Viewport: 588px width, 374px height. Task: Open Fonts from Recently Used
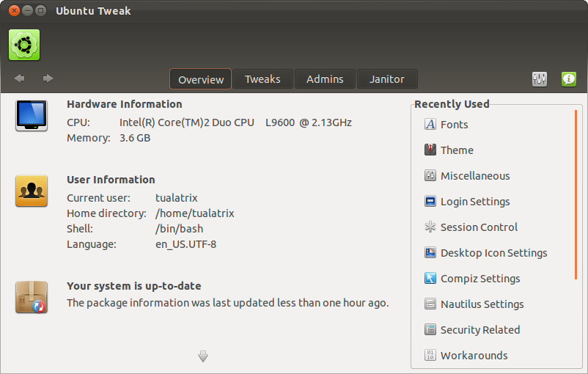(x=454, y=125)
